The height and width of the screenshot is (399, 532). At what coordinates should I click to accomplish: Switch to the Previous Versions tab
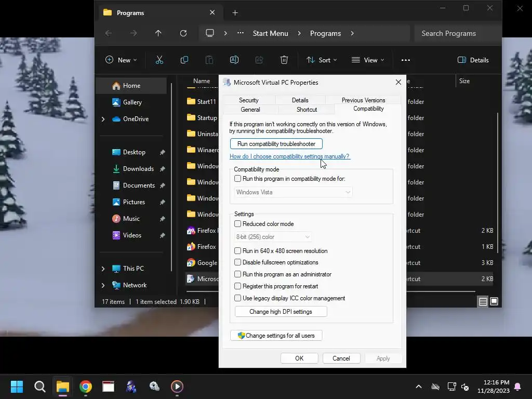tap(363, 100)
